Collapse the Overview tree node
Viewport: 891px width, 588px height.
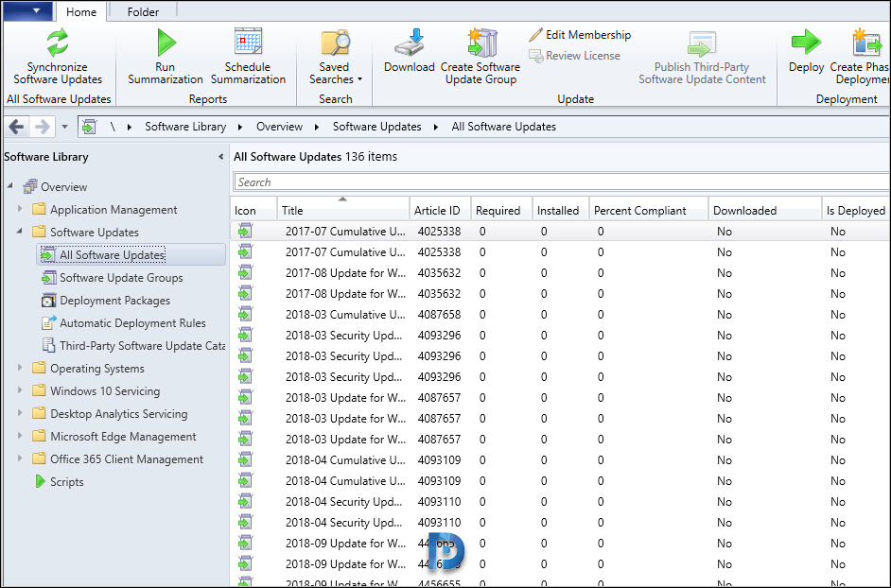tap(10, 186)
